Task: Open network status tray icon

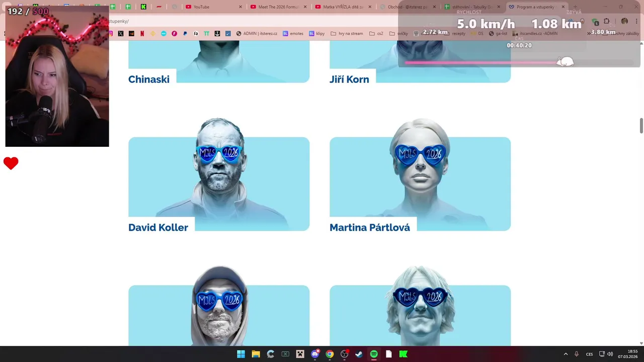Action: (602, 354)
